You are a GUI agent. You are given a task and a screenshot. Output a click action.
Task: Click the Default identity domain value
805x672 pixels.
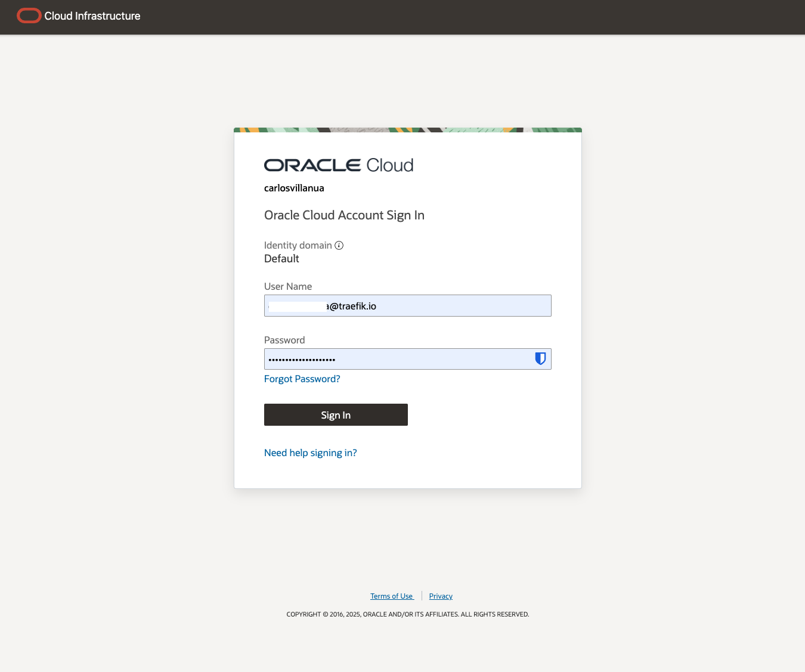pos(281,259)
